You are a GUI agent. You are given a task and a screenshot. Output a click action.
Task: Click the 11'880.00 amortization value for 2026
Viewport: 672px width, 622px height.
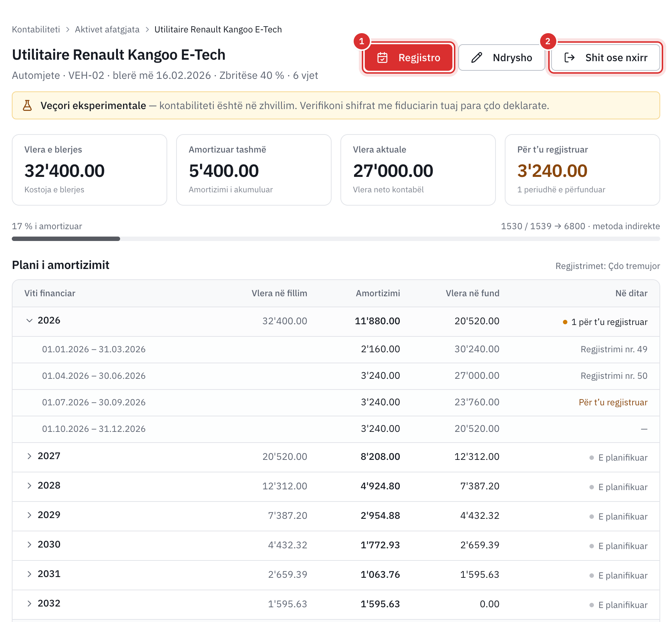point(377,321)
